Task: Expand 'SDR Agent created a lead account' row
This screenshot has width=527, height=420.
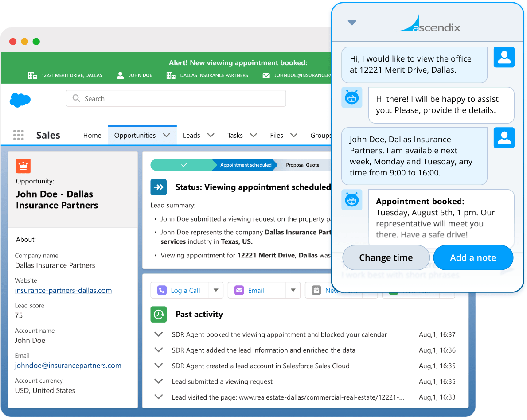Action: click(159, 365)
